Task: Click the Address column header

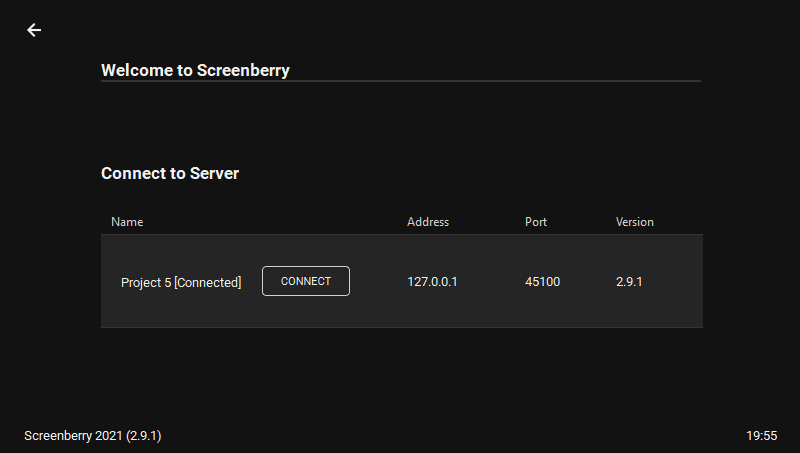Action: [x=428, y=222]
